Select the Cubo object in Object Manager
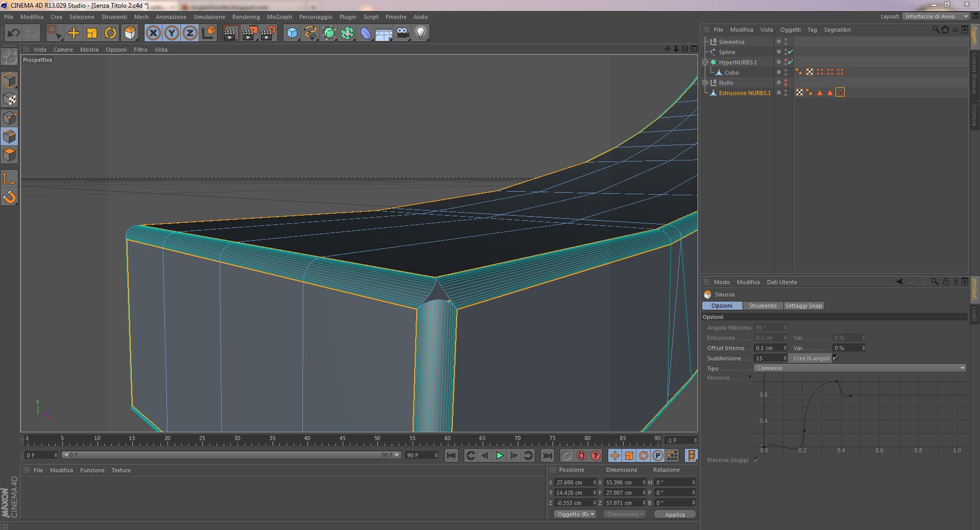This screenshot has height=530, width=980. pyautogui.click(x=731, y=73)
